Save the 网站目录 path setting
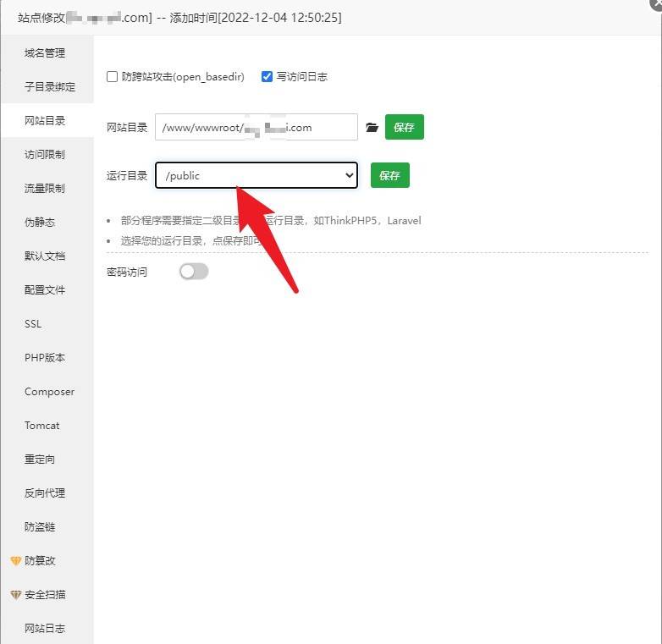The width and height of the screenshot is (662, 644). pos(404,128)
